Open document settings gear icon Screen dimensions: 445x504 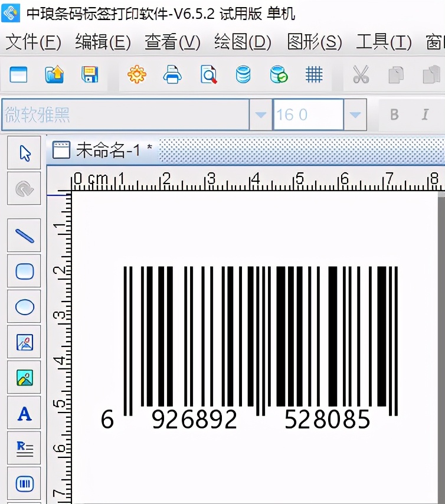pyautogui.click(x=137, y=74)
